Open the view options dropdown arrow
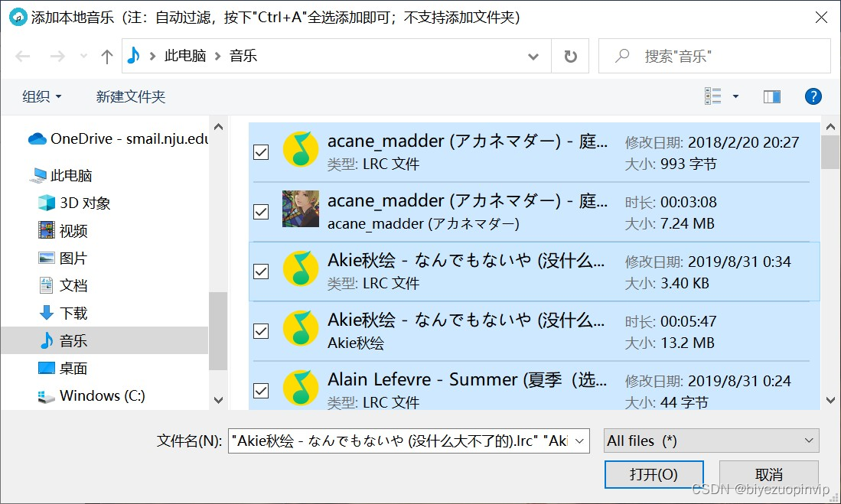Image resolution: width=841 pixels, height=504 pixels. coord(735,96)
